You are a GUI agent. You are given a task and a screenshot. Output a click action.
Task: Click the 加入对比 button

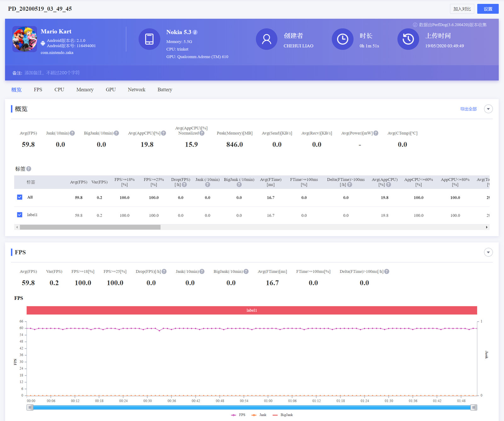click(x=462, y=9)
